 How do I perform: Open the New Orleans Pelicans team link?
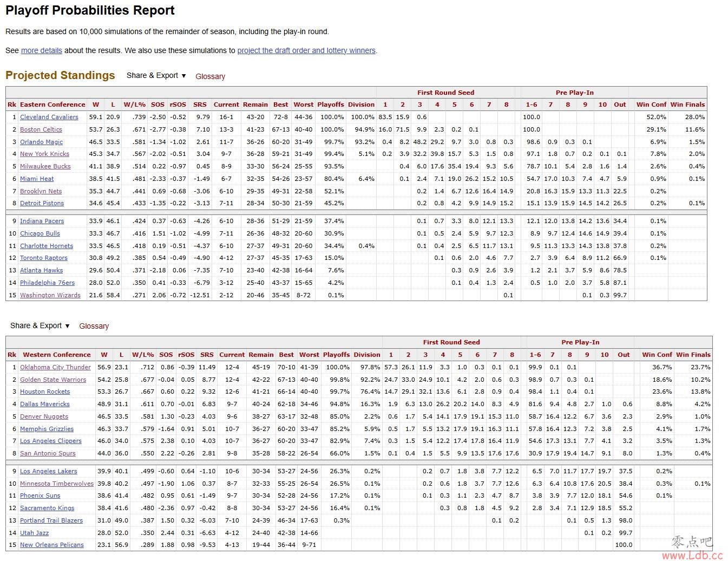pos(52,545)
